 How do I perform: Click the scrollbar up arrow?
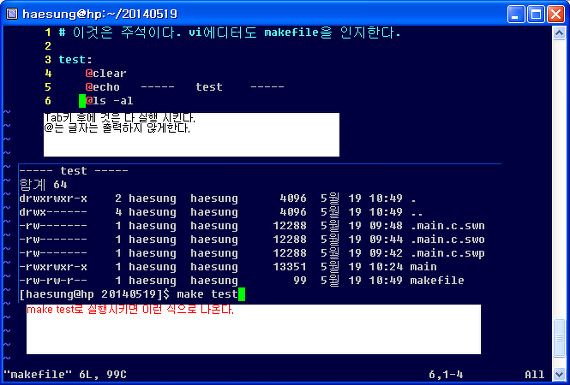click(559, 33)
